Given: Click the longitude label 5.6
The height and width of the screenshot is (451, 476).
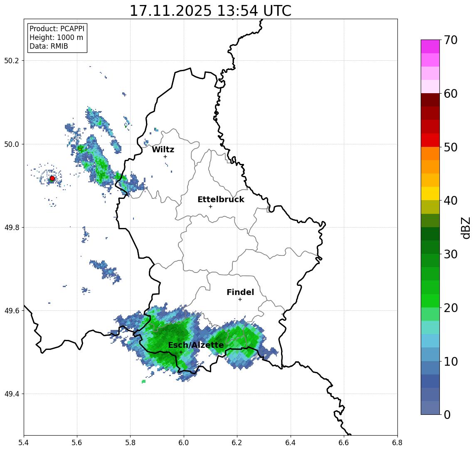Looking at the screenshot, I should click(x=77, y=443).
